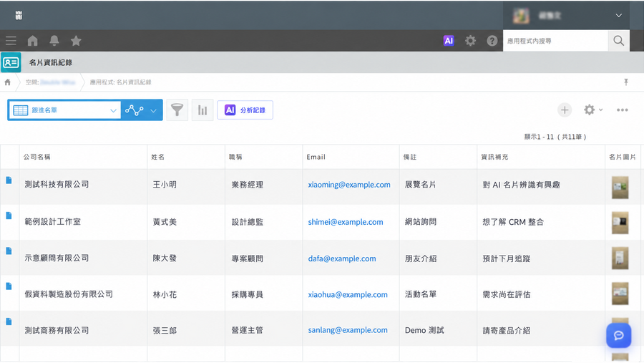Open record details for 範例設計工作室

(x=9, y=216)
